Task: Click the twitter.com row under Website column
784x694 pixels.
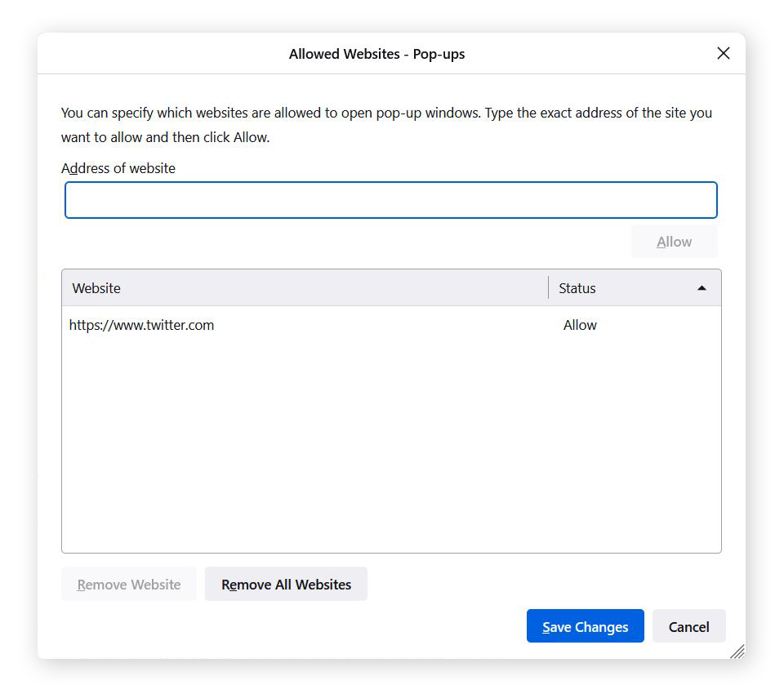Action: click(x=141, y=324)
